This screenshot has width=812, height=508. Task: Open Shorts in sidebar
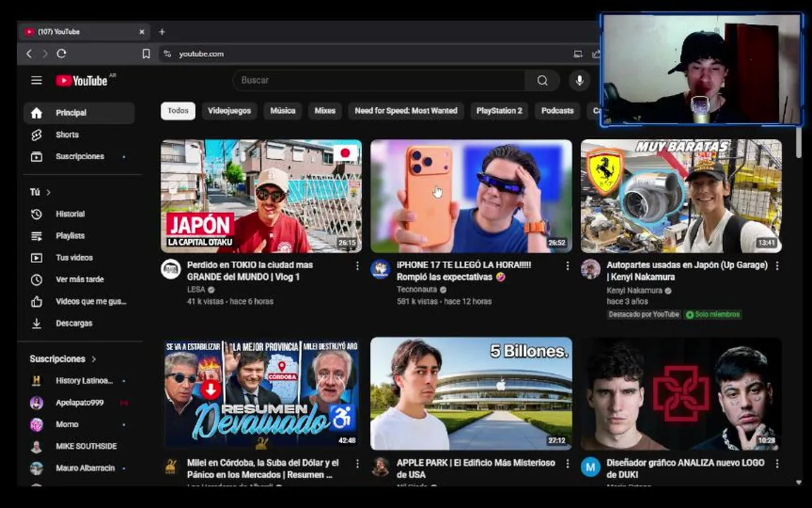pos(79,135)
